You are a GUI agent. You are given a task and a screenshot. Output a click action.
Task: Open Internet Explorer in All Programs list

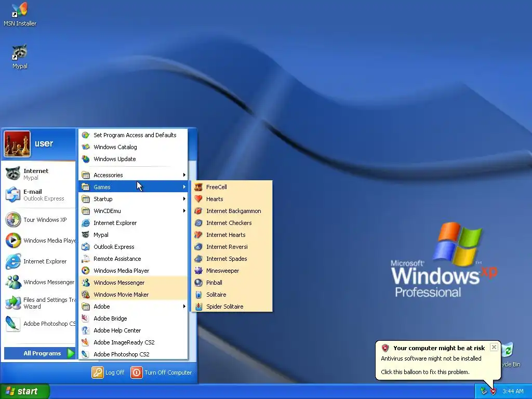pyautogui.click(x=133, y=222)
